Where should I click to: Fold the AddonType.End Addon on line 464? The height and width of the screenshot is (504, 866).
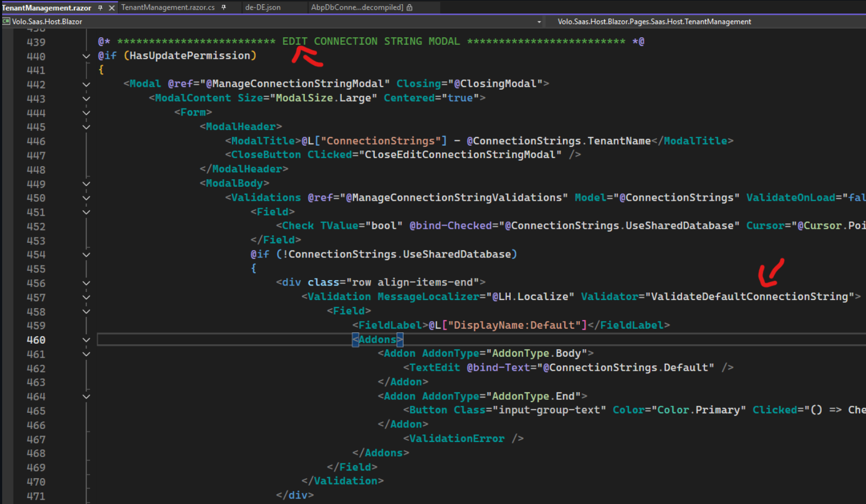86,397
